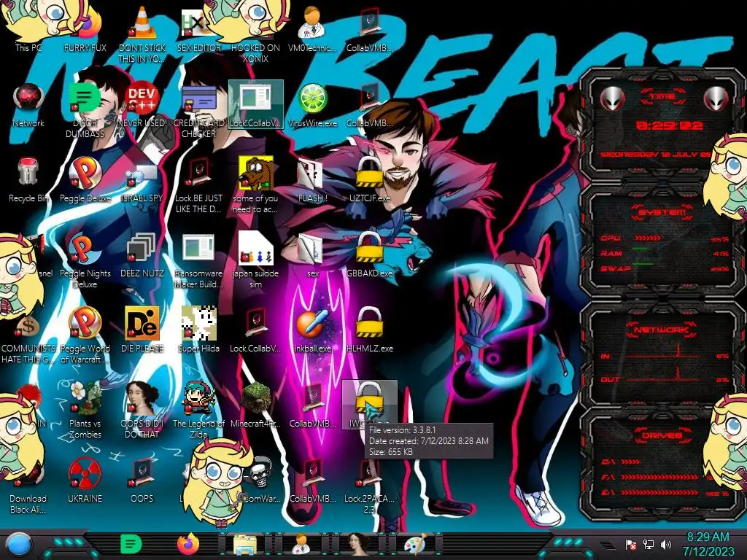Click the CPU usage bar in the widget
Image resolution: width=747 pixels, height=560 pixels.
point(648,238)
